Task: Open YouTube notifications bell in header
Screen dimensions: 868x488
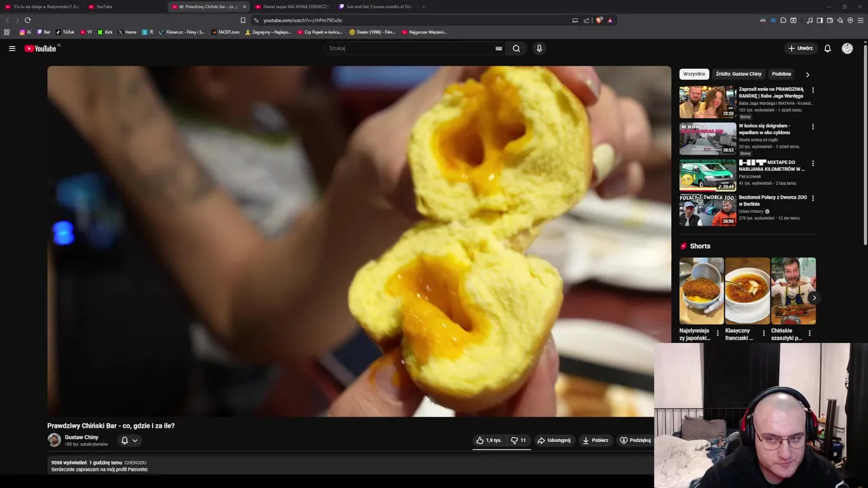Action: coord(827,48)
